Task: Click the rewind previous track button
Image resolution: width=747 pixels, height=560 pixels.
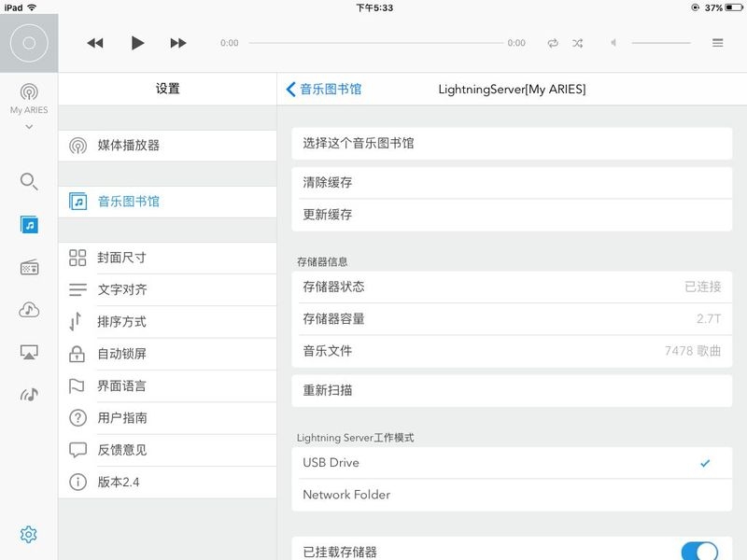Action: (x=95, y=43)
